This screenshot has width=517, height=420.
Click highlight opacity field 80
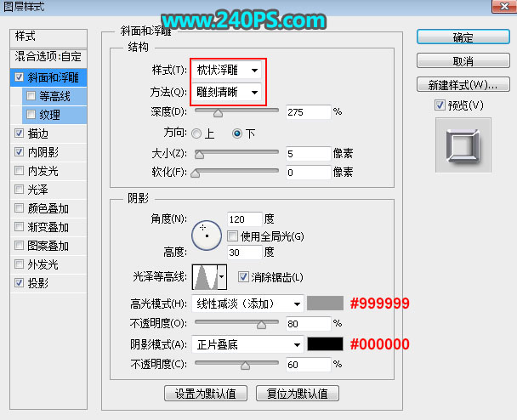(x=309, y=324)
